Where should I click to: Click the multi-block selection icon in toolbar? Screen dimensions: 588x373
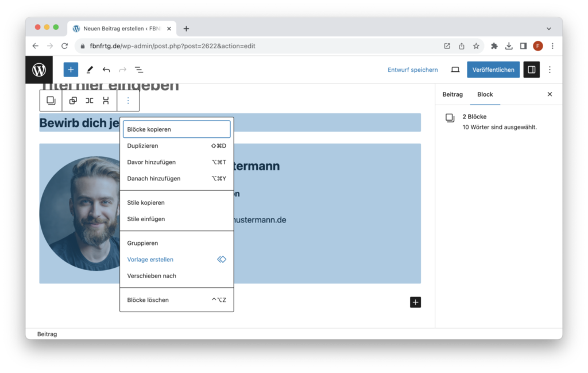[51, 101]
